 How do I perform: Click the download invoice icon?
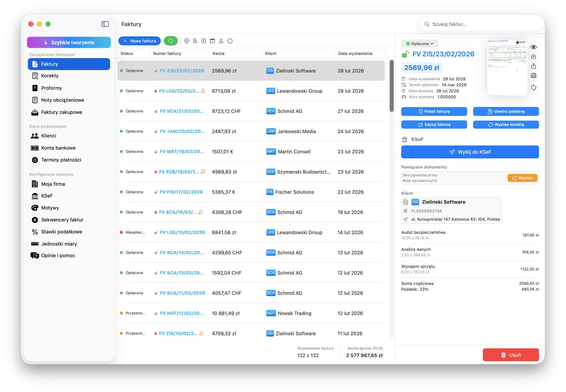[533, 57]
